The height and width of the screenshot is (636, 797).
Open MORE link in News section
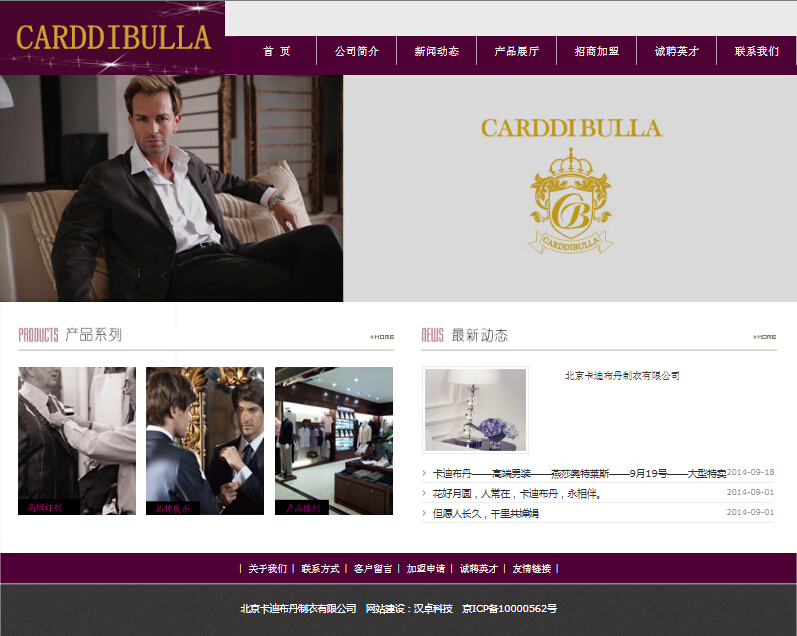[764, 337]
